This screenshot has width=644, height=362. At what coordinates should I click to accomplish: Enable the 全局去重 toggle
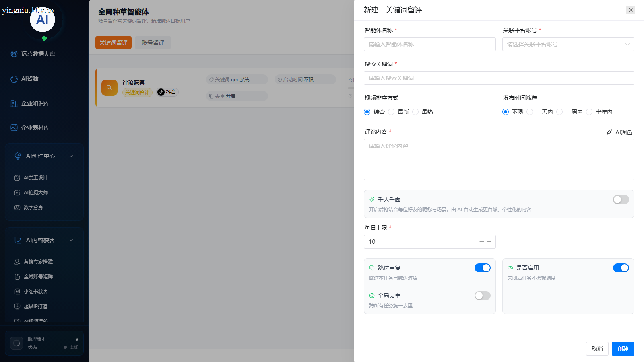point(483,296)
